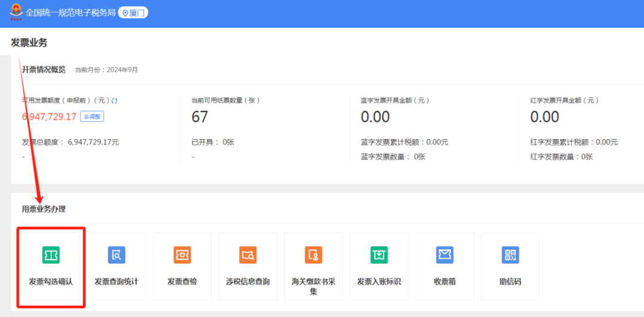Open 涉税信息查询 orange icon
Image resolution: width=644 pixels, height=317 pixels.
click(247, 255)
